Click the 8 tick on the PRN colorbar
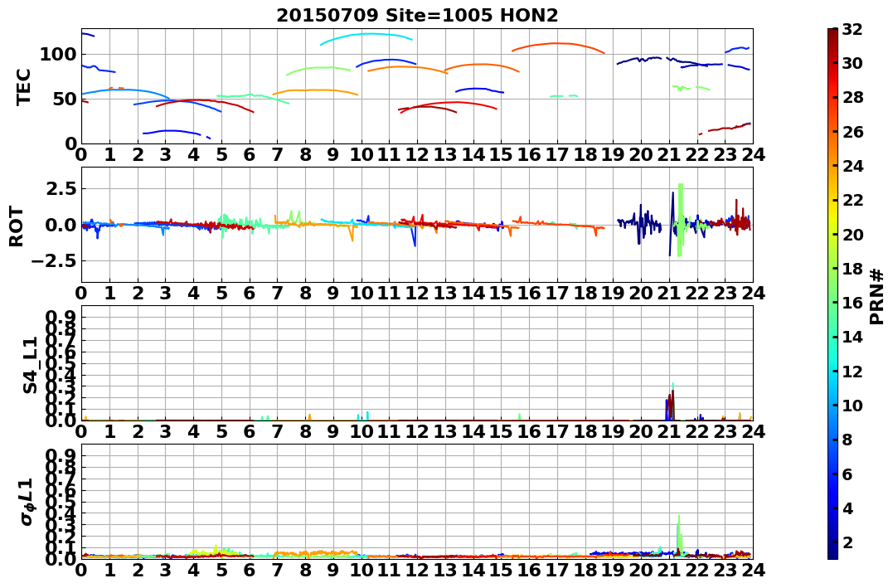893x588 pixels. (x=848, y=439)
